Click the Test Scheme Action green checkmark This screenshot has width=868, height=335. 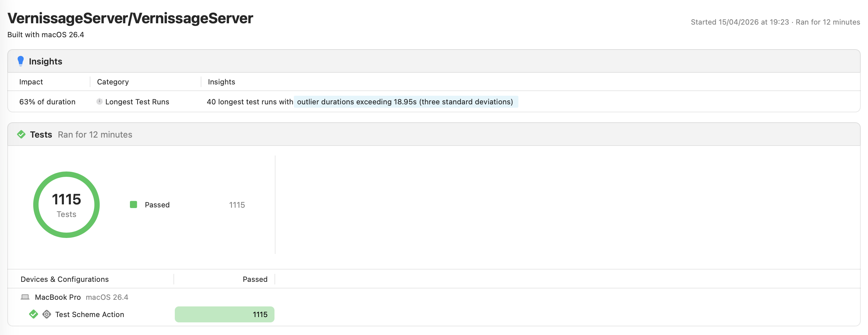[33, 314]
